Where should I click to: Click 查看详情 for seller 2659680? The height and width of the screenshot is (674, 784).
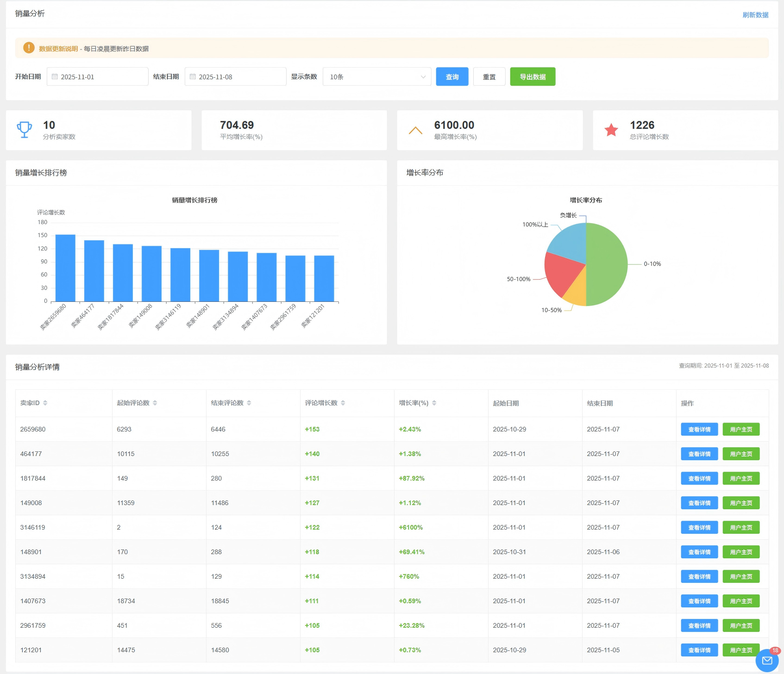[699, 429]
